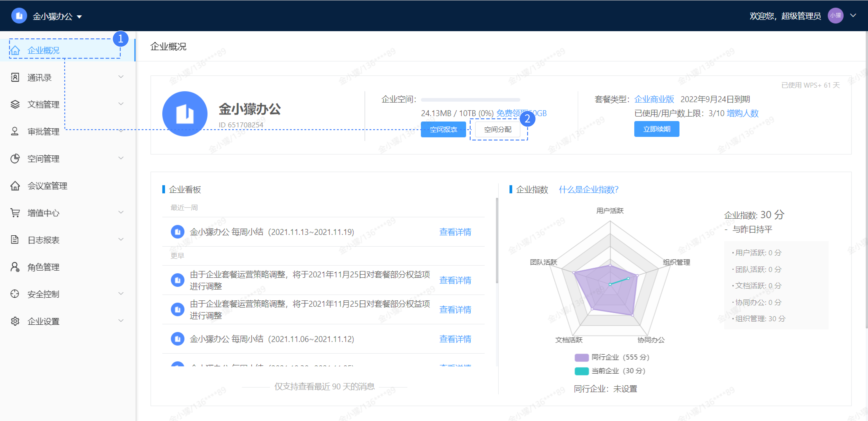Click the 审批管理 stamp icon
Screen dimensions: 868x421
click(x=15, y=131)
